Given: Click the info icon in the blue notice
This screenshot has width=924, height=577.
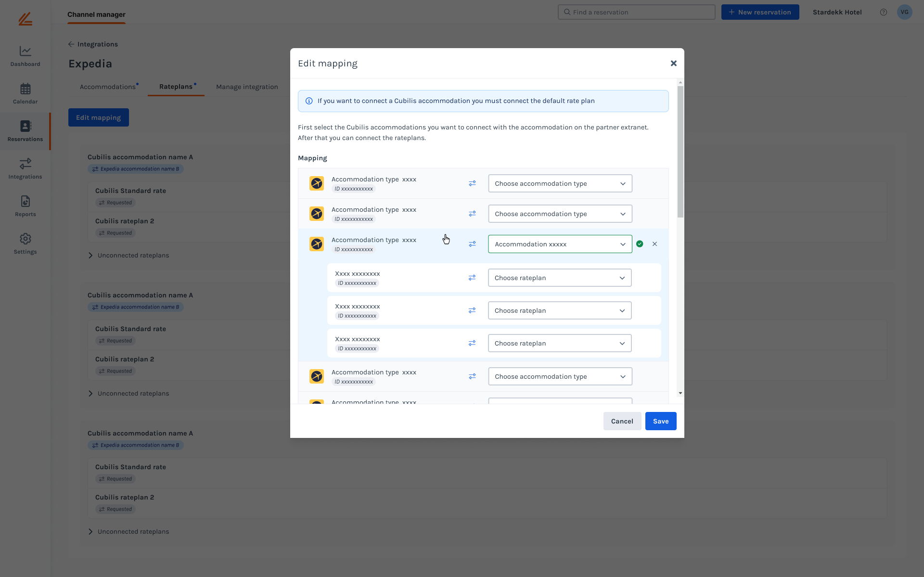Looking at the screenshot, I should click(x=309, y=101).
